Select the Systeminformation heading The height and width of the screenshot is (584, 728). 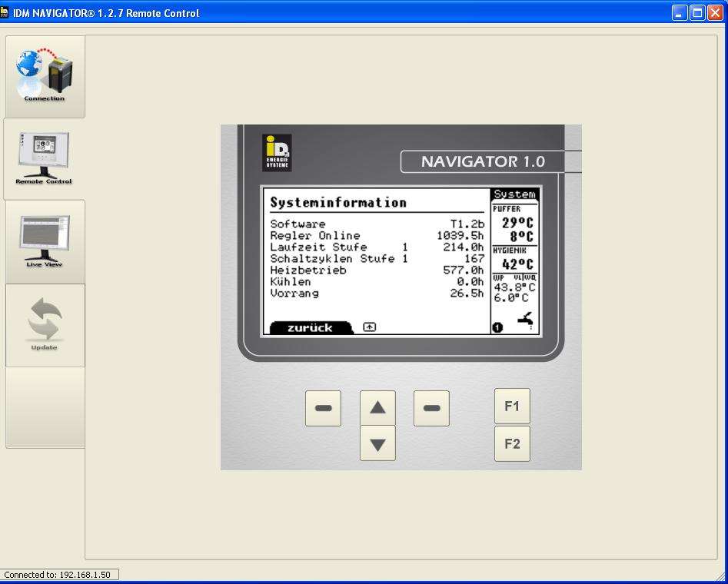[x=338, y=202]
